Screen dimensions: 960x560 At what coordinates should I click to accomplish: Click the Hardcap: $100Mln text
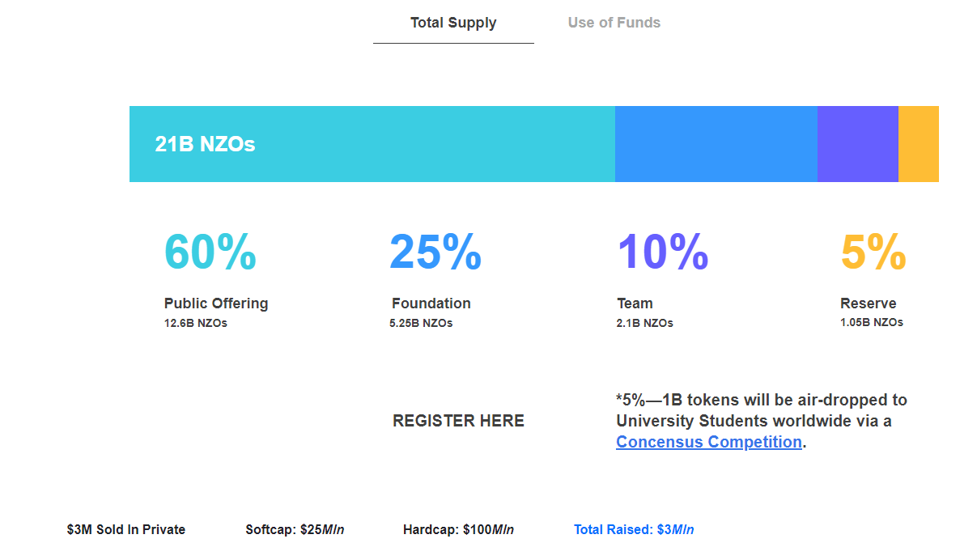458,530
